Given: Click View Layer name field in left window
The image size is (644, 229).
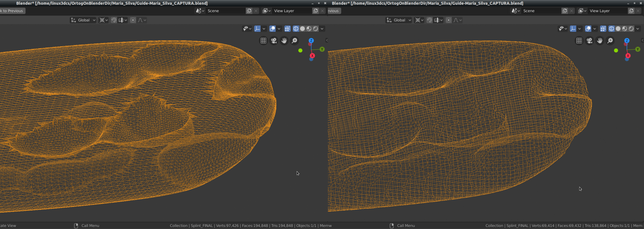Looking at the screenshot, I should (x=292, y=11).
